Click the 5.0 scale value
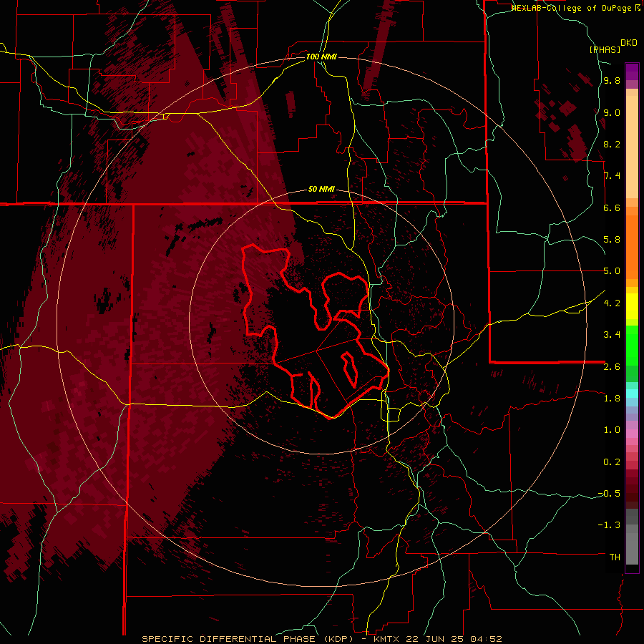The width and height of the screenshot is (644, 644). click(612, 271)
